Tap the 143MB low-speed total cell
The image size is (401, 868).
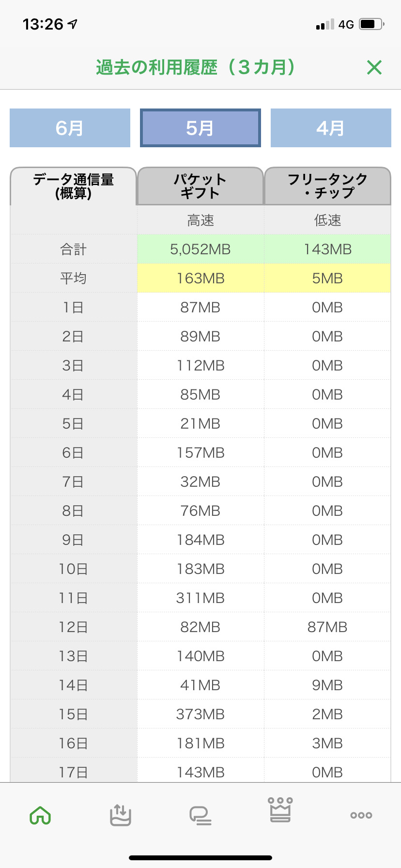328,249
